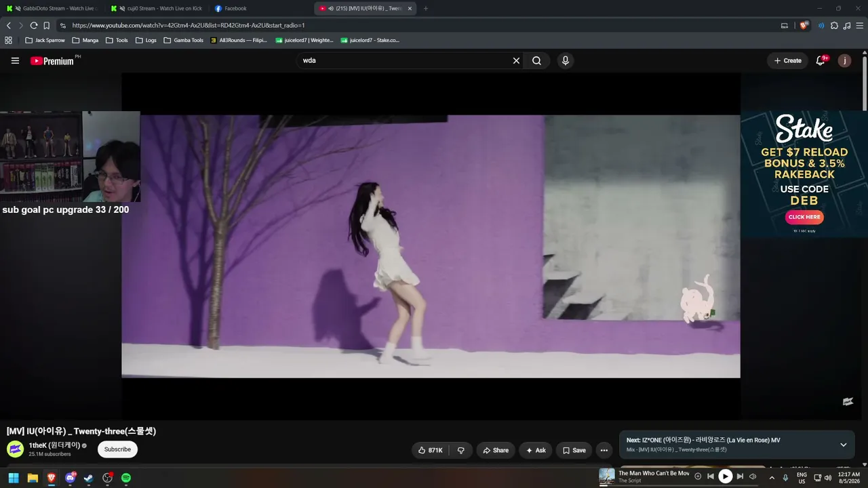Switch to the GabbiDoto Stream tab

(x=51, y=8)
